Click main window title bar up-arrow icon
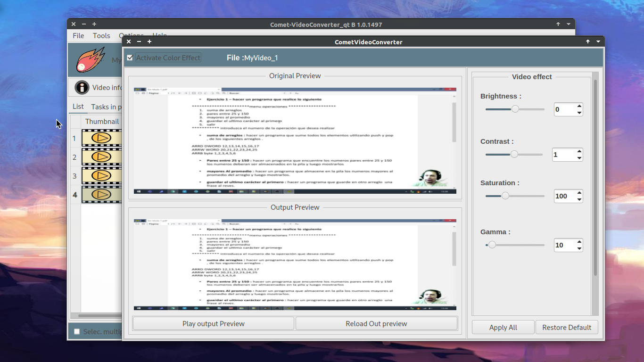The height and width of the screenshot is (362, 644). [x=558, y=24]
